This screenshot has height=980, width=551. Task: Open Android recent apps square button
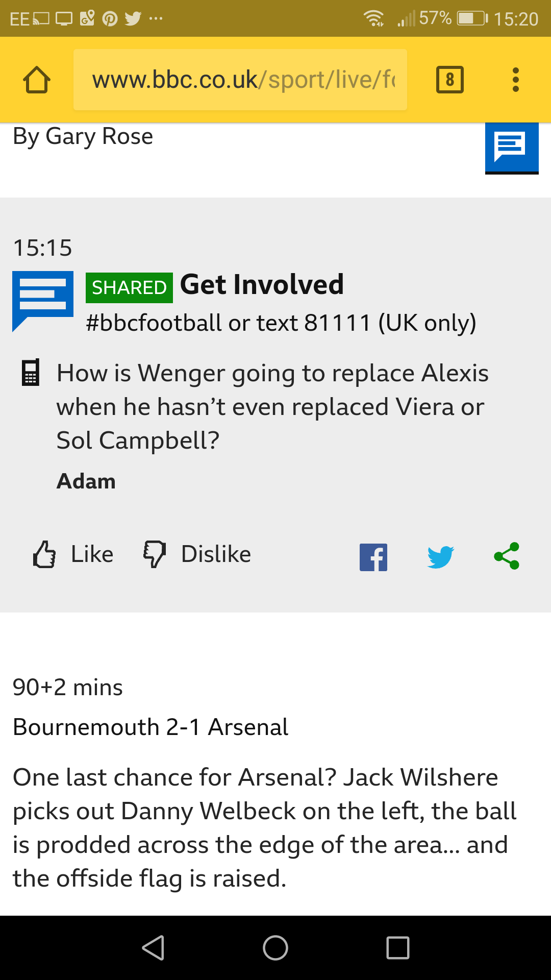(x=398, y=948)
